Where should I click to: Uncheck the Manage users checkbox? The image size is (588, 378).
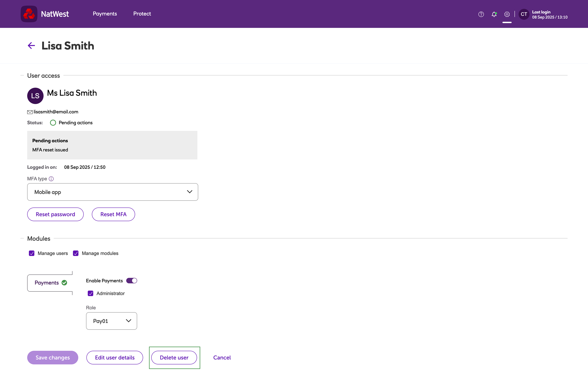[x=32, y=253]
